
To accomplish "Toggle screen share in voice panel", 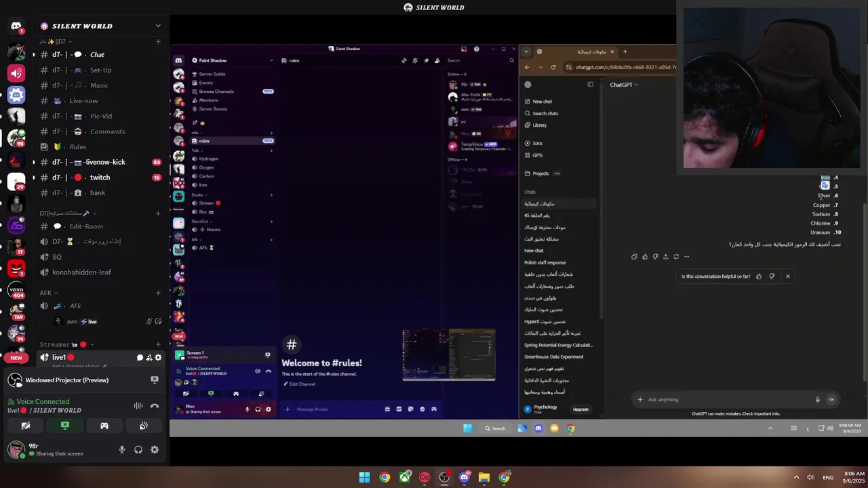I will [x=65, y=426].
